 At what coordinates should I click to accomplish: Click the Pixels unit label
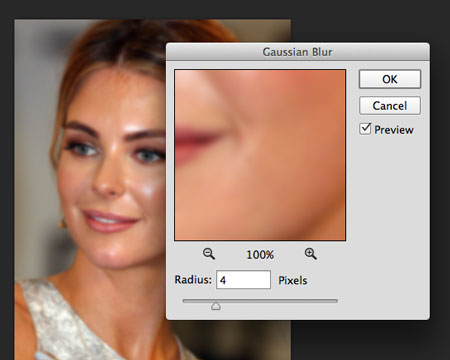click(293, 280)
